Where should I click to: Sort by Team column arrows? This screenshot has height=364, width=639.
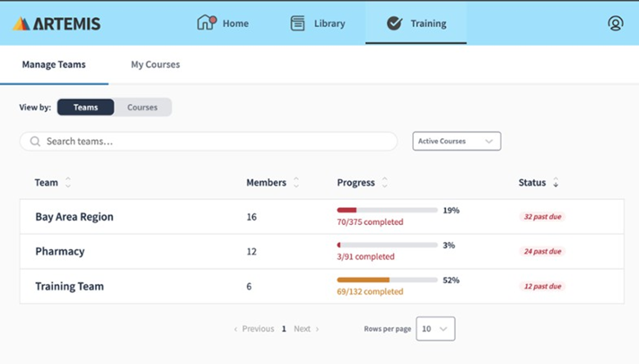[68, 182]
